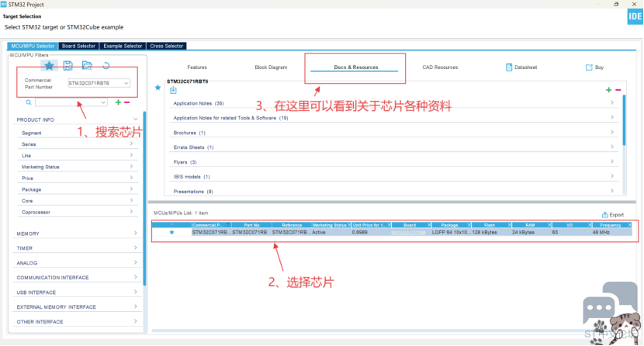Click the reset filters refresh icon
This screenshot has width=644, height=346.
tap(106, 65)
